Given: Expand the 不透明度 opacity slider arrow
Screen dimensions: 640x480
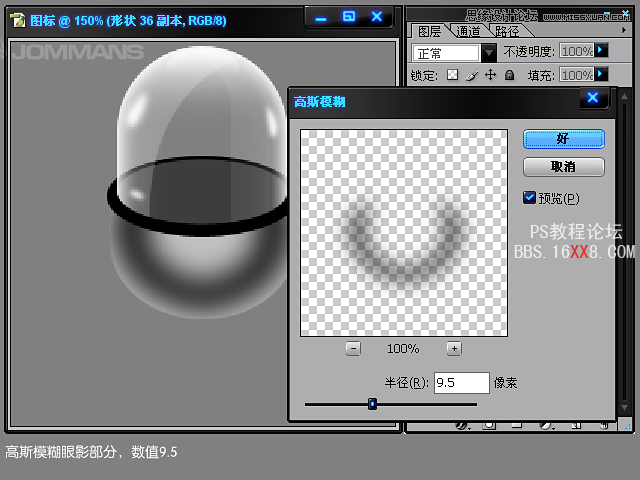Looking at the screenshot, I should (601, 50).
